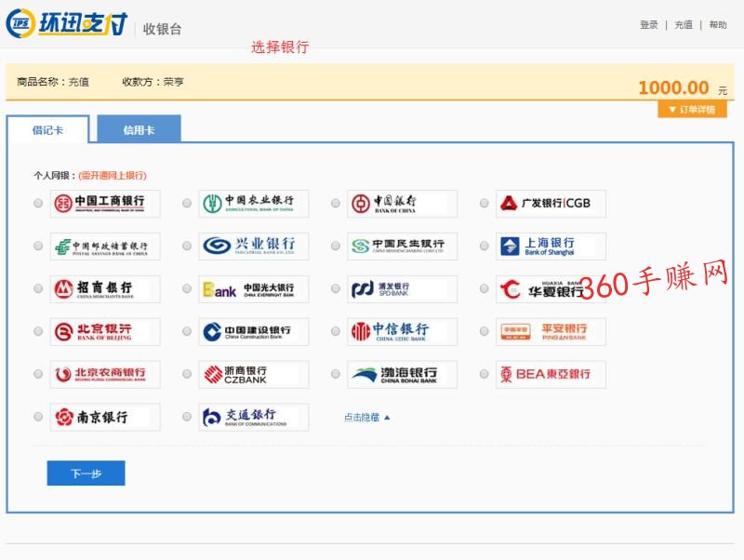744x560 pixels.
Task: Click the 南京银行 logo
Action: (105, 417)
